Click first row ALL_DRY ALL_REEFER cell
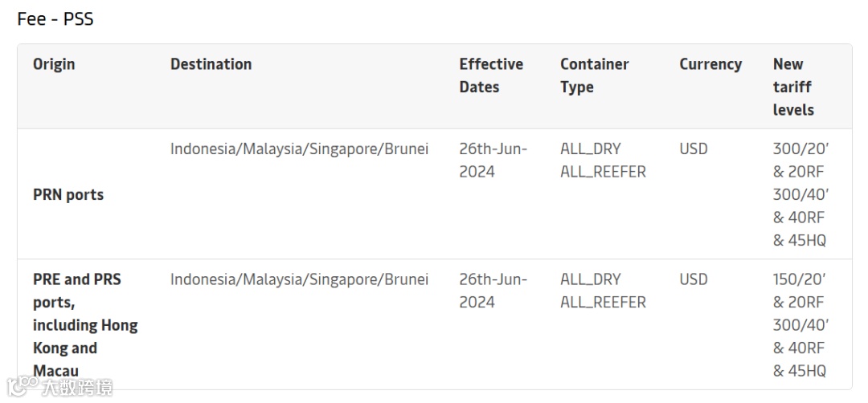This screenshot has height=403, width=868. click(602, 161)
